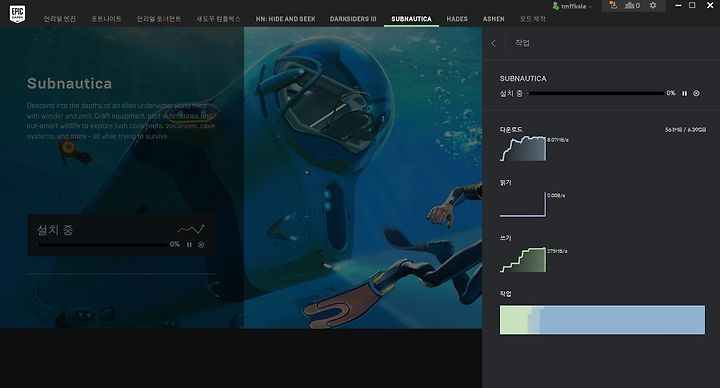Open the 언리얼 엔진 tab
Screen dimensions: 720x388
pyautogui.click(x=60, y=19)
